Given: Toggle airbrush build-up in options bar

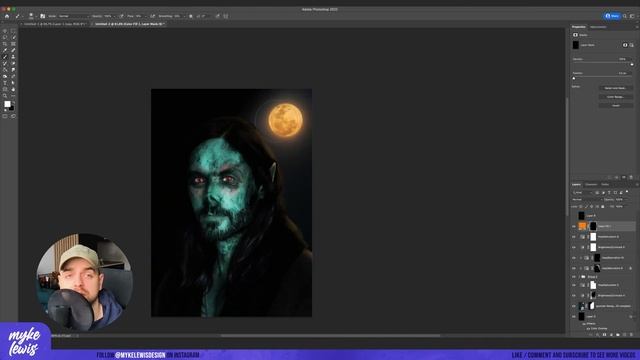Looking at the screenshot, I should click(x=152, y=16).
